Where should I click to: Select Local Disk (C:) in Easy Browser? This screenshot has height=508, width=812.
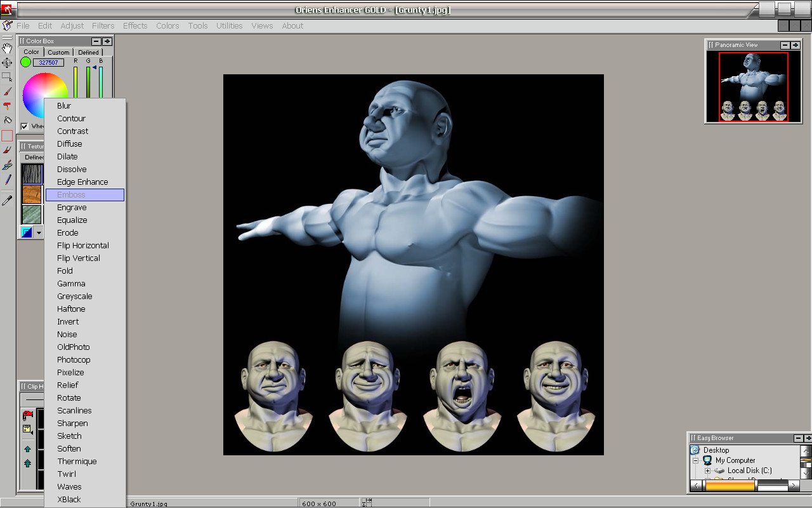[749, 471]
